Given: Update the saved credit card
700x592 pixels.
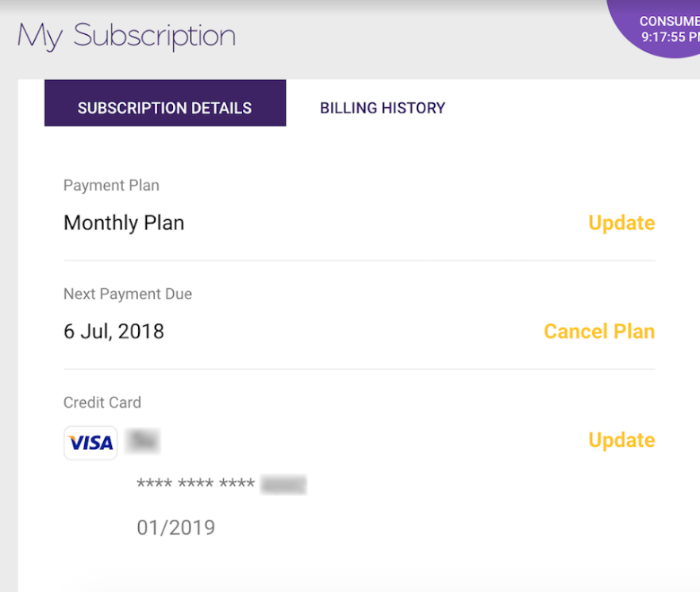Looking at the screenshot, I should (x=621, y=440).
